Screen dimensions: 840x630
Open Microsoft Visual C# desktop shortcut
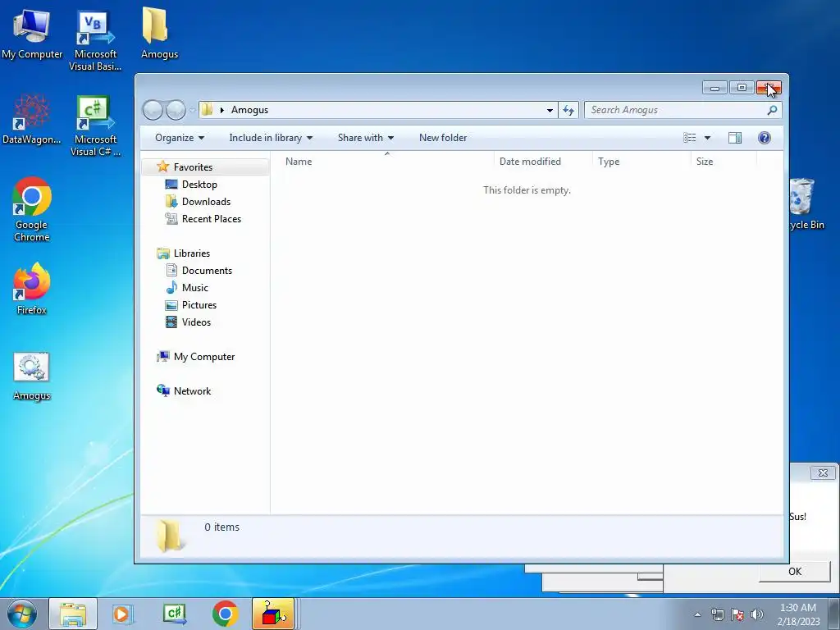[x=95, y=126]
